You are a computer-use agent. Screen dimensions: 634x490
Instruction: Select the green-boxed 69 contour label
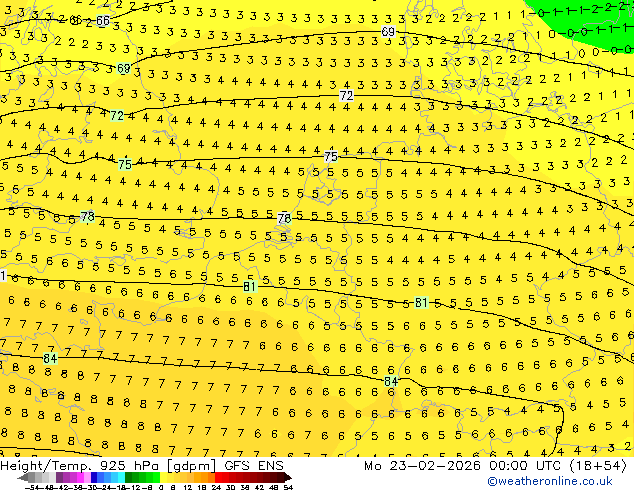tap(123, 68)
